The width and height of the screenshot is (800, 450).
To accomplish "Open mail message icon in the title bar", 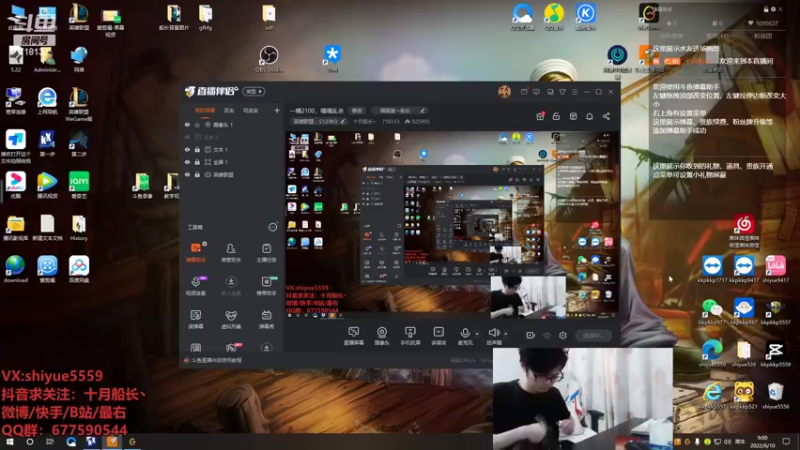I will (524, 92).
